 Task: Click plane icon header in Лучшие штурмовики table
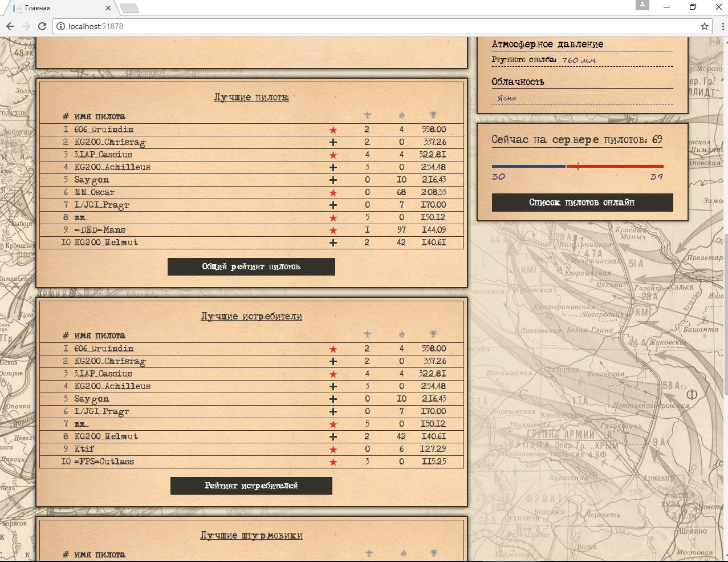[369, 553]
